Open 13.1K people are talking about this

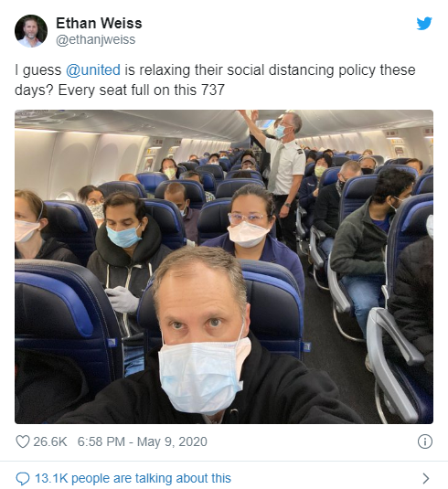(133, 478)
